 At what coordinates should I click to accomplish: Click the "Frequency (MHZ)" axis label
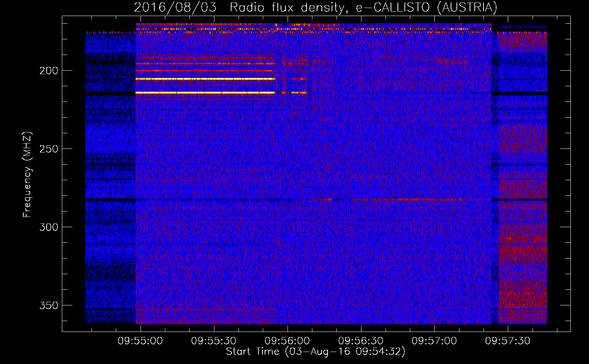coord(27,175)
